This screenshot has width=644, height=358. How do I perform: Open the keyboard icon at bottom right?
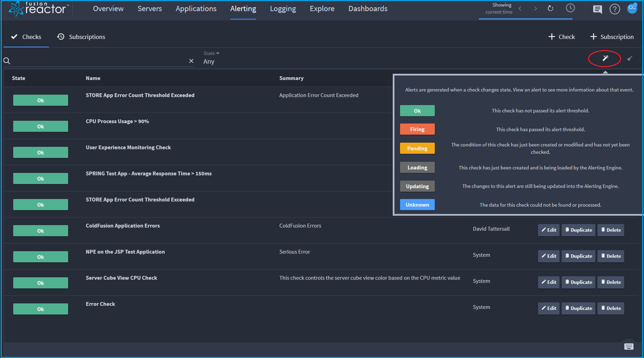click(629, 346)
